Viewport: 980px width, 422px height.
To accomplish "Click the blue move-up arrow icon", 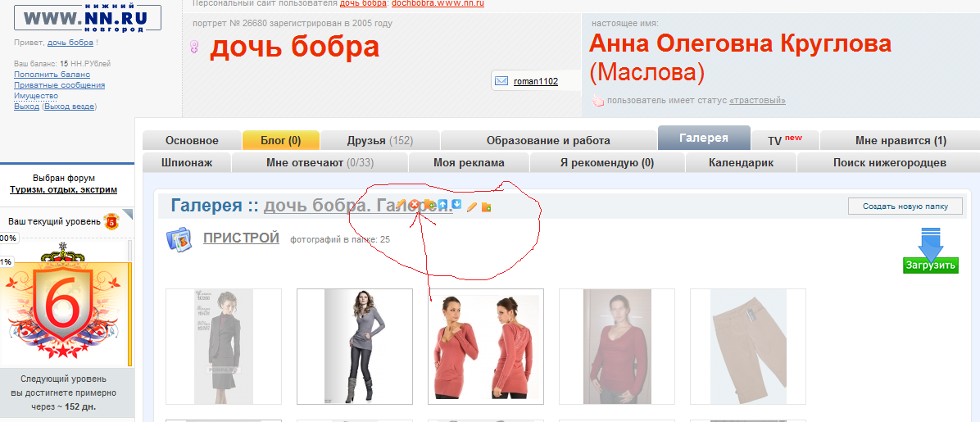I will (x=442, y=204).
